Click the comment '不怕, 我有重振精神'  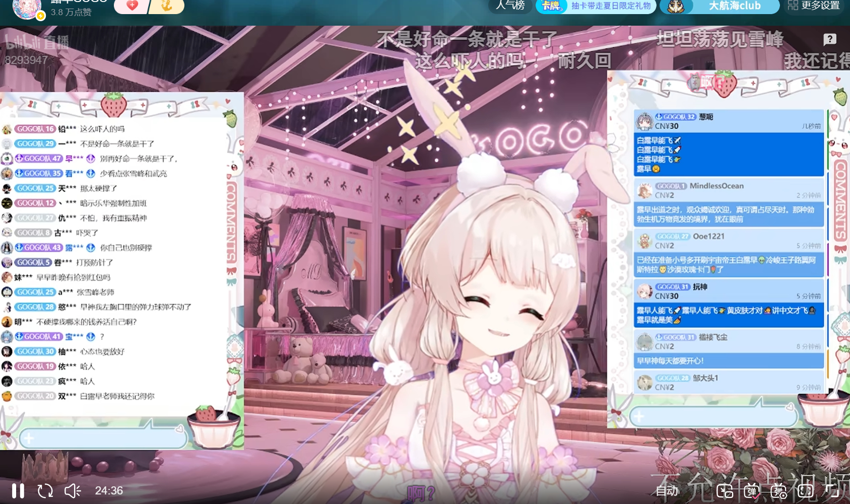(x=113, y=218)
